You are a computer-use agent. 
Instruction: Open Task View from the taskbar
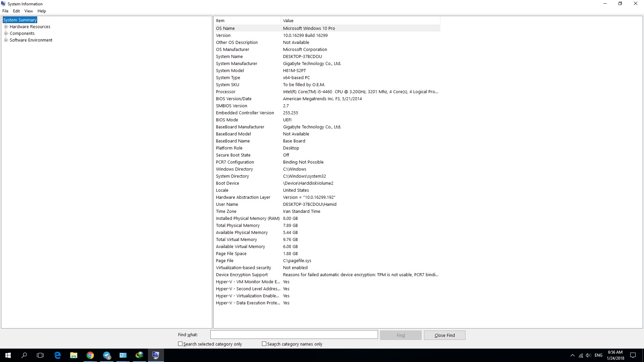click(x=40, y=355)
